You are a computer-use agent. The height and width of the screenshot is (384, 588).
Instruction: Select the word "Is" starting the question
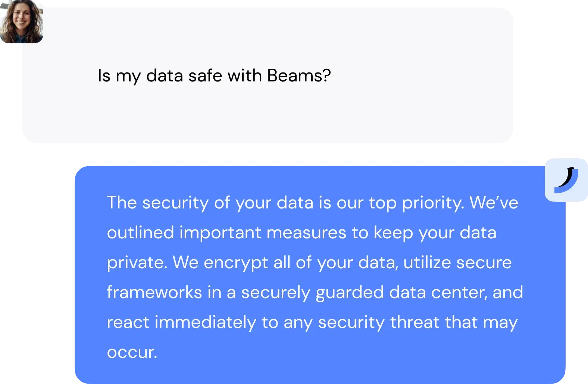104,76
